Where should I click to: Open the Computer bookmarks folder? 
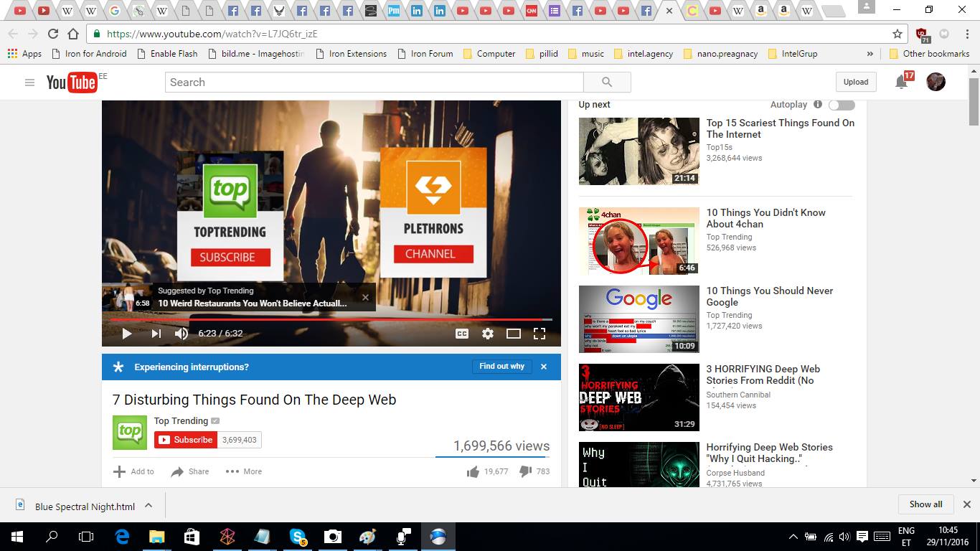[x=489, y=54]
